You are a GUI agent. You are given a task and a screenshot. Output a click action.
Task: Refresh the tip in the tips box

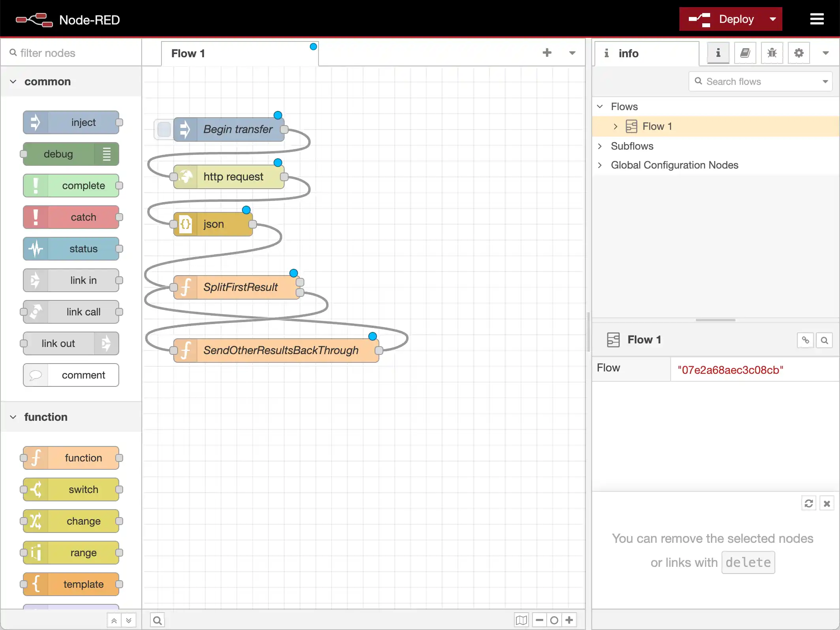[x=808, y=503]
